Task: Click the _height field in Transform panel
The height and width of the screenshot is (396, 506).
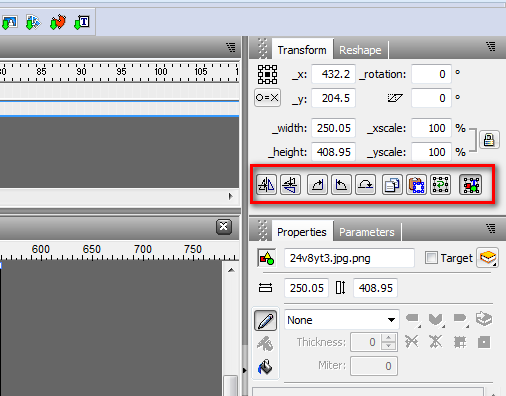Action: [333, 152]
